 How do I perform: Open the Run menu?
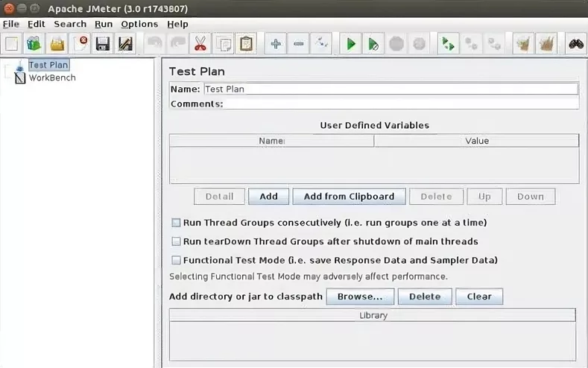pyautogui.click(x=104, y=24)
